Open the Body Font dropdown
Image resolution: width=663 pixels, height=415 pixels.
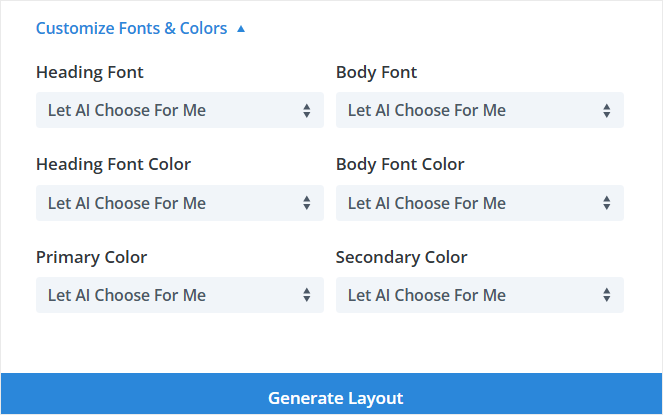[479, 110]
